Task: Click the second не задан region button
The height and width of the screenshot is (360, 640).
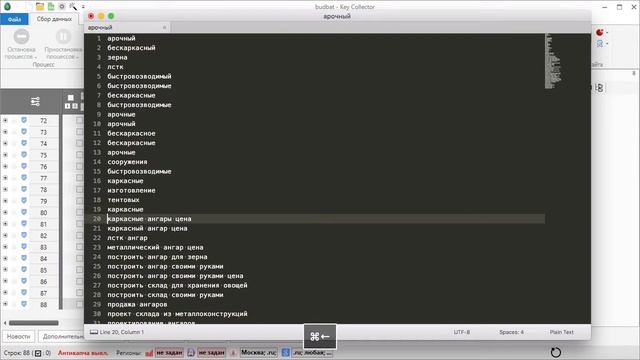Action: point(211,352)
